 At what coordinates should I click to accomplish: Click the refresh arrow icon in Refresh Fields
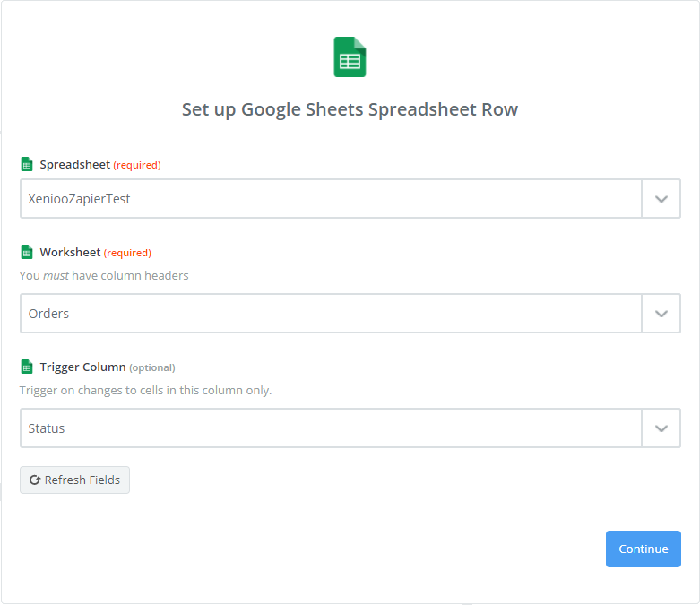click(34, 480)
